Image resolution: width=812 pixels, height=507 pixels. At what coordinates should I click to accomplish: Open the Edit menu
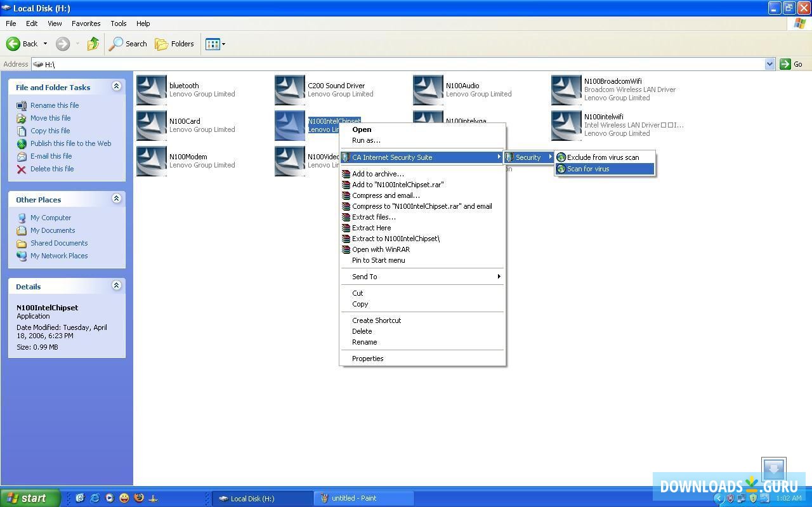(x=32, y=23)
